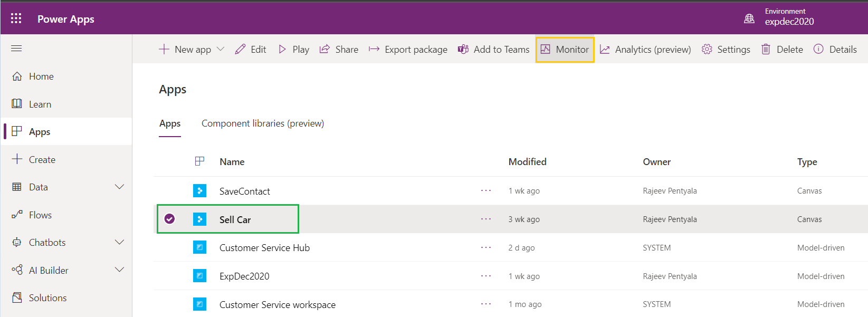Open more options for Customer Service Hub
Screen dimensions: 868x317
click(x=486, y=247)
